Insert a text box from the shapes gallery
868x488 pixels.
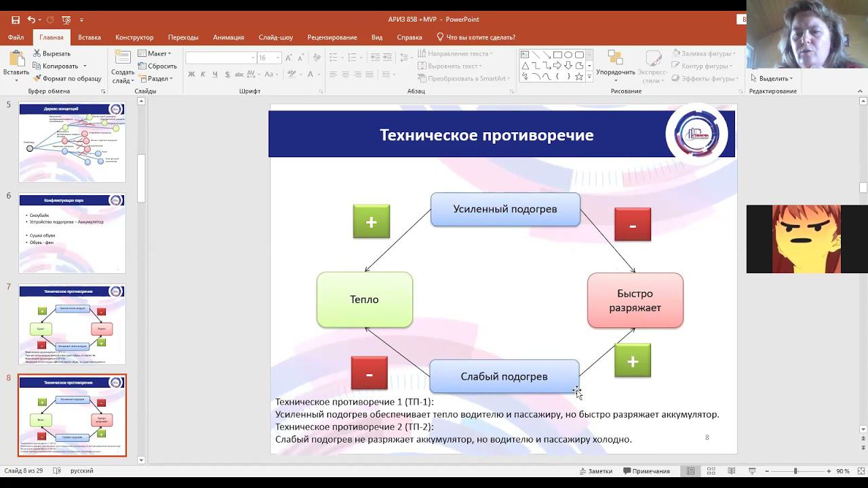(x=525, y=55)
